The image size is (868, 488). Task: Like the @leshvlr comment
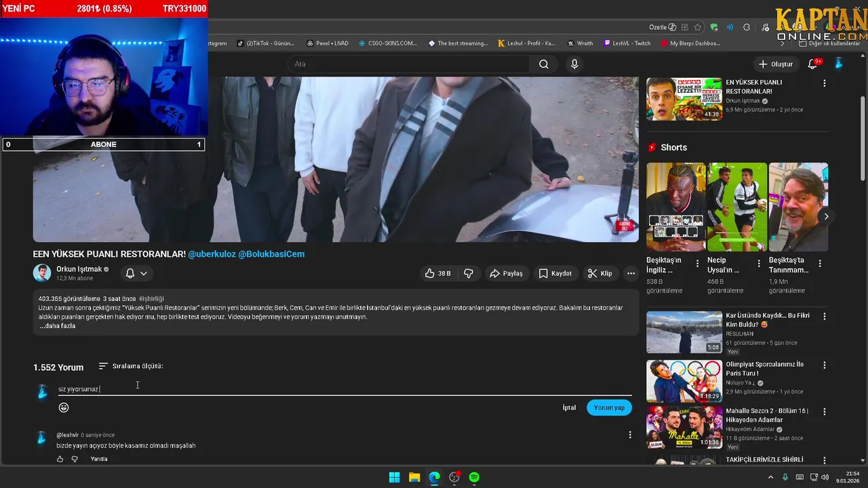pyautogui.click(x=60, y=459)
